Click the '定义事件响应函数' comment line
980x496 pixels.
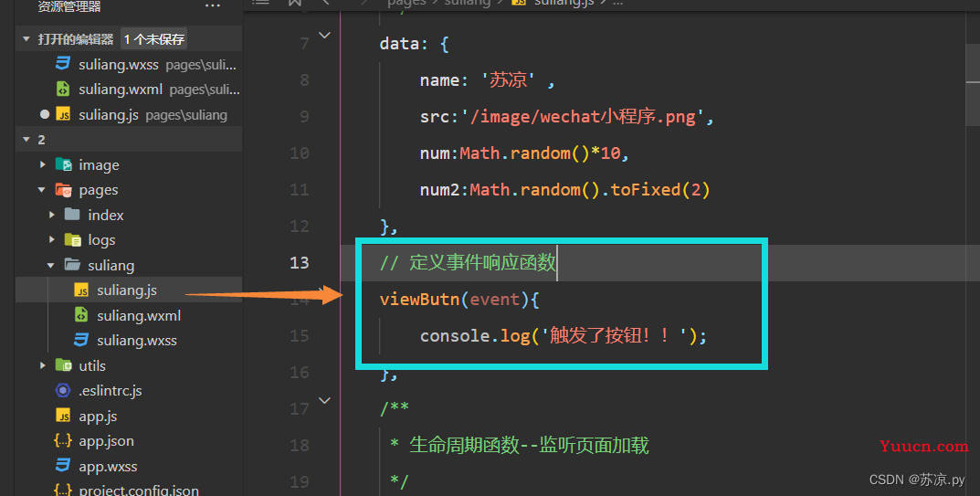pyautogui.click(x=468, y=263)
